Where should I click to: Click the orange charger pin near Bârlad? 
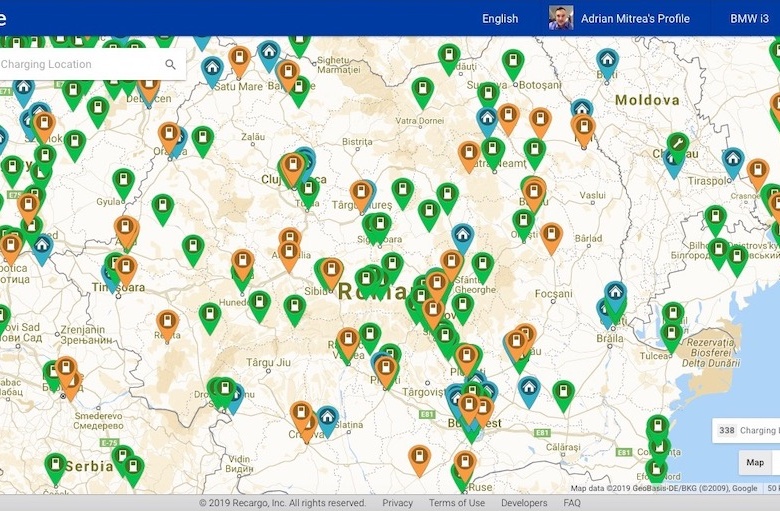[x=551, y=236]
